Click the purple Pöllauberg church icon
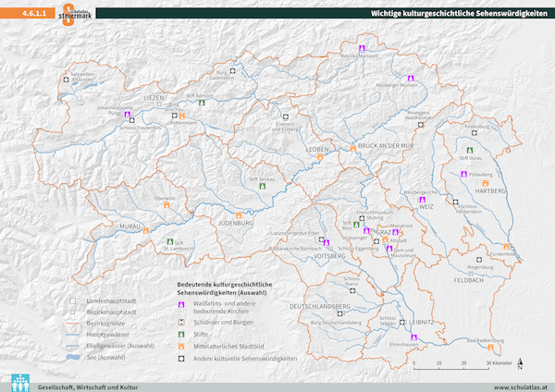The image size is (555, 392). click(x=464, y=174)
